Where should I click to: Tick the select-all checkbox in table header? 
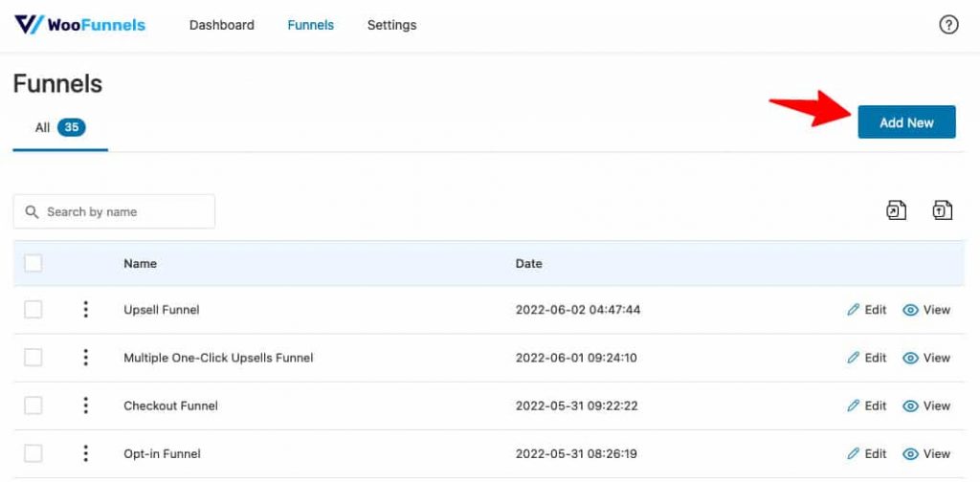coord(33,263)
